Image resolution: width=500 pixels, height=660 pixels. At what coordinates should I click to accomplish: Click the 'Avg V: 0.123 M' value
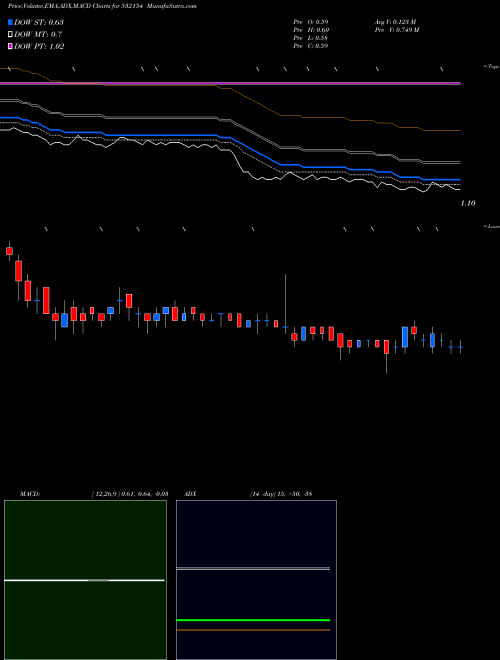395,21
